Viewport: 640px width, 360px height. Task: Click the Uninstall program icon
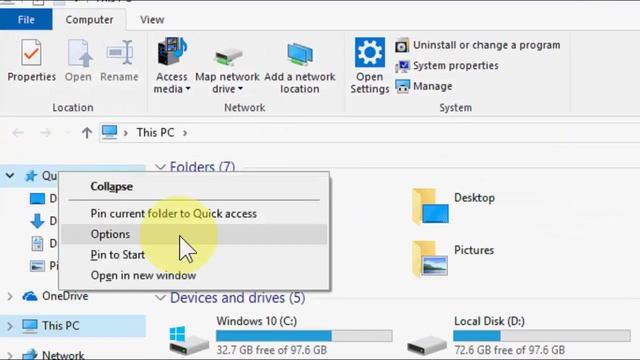(x=402, y=45)
